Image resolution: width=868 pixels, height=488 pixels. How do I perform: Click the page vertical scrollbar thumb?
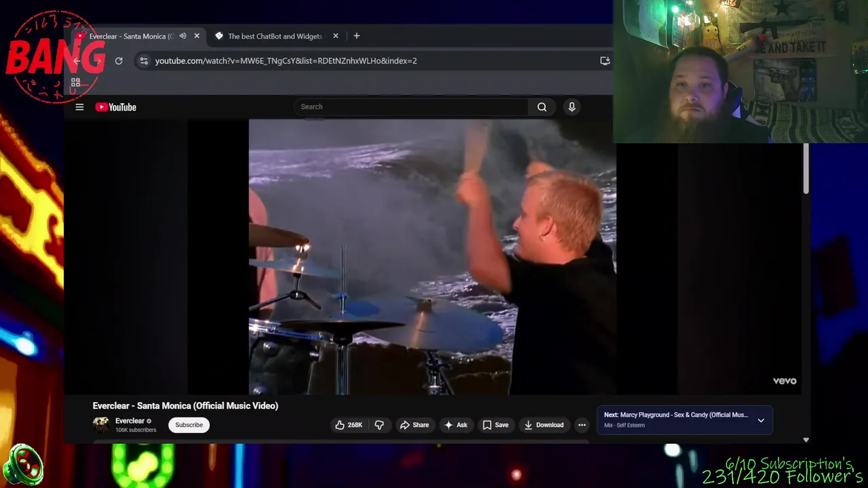[x=806, y=169]
